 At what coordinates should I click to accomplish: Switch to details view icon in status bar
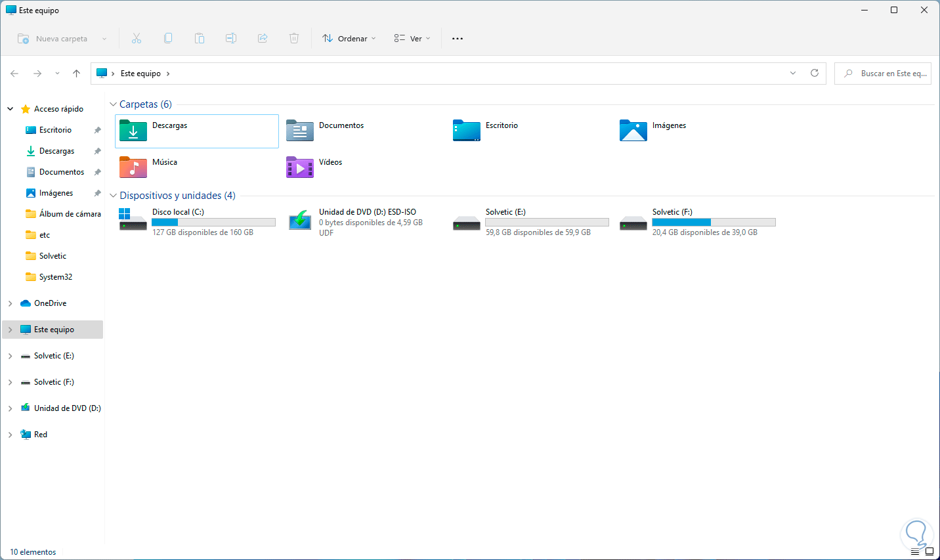tap(915, 551)
